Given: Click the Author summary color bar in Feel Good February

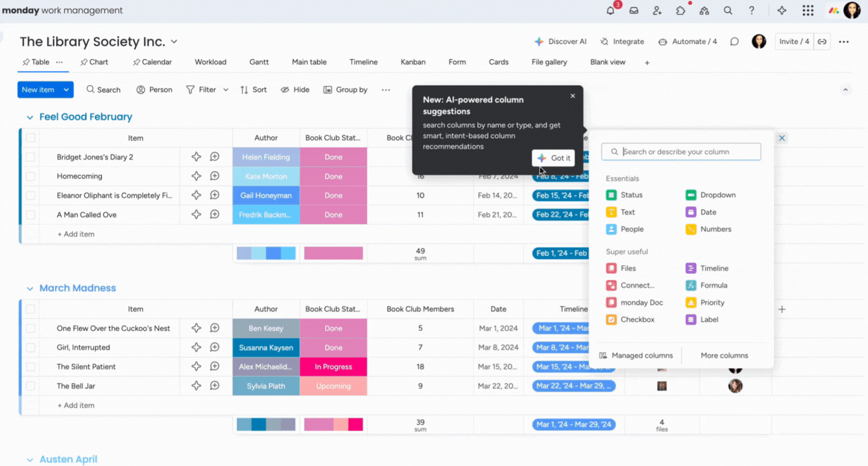Looking at the screenshot, I should pyautogui.click(x=266, y=253).
